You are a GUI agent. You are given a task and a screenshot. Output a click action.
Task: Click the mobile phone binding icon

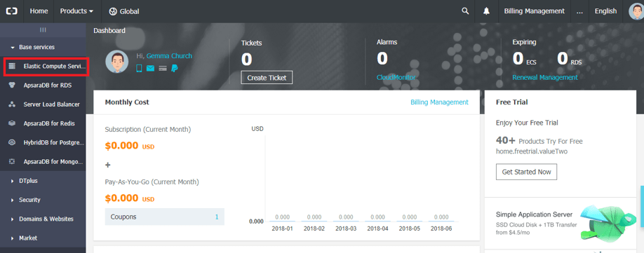[139, 69]
